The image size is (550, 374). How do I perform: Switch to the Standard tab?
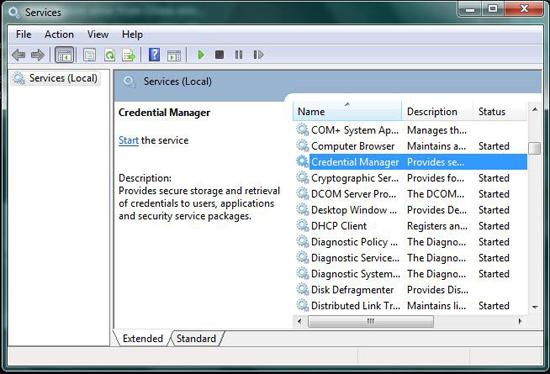[x=196, y=339]
